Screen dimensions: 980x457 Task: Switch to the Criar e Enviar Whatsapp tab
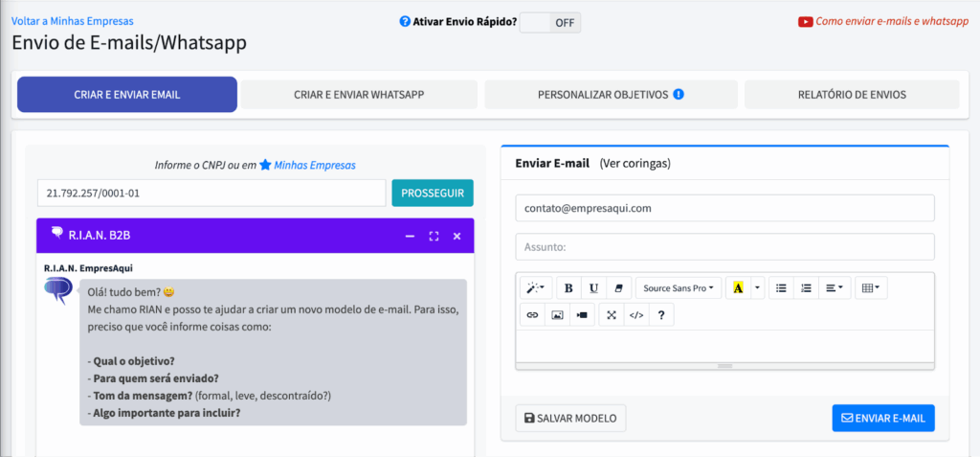point(359,95)
